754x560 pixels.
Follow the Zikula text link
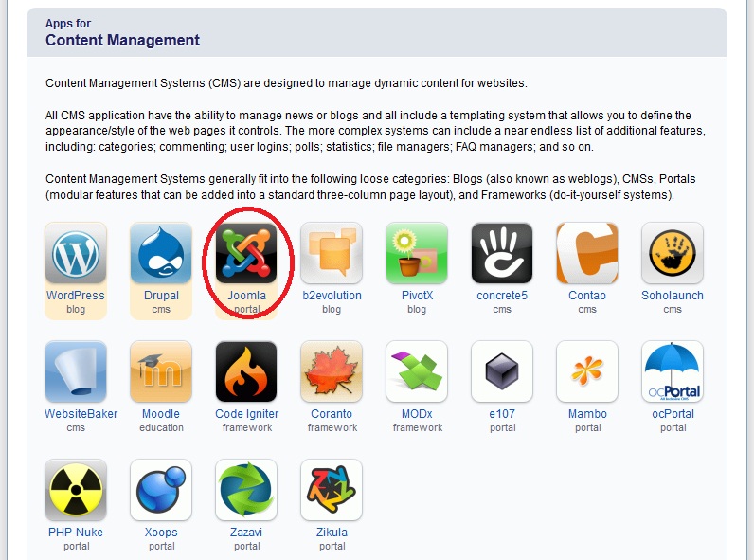coord(332,533)
